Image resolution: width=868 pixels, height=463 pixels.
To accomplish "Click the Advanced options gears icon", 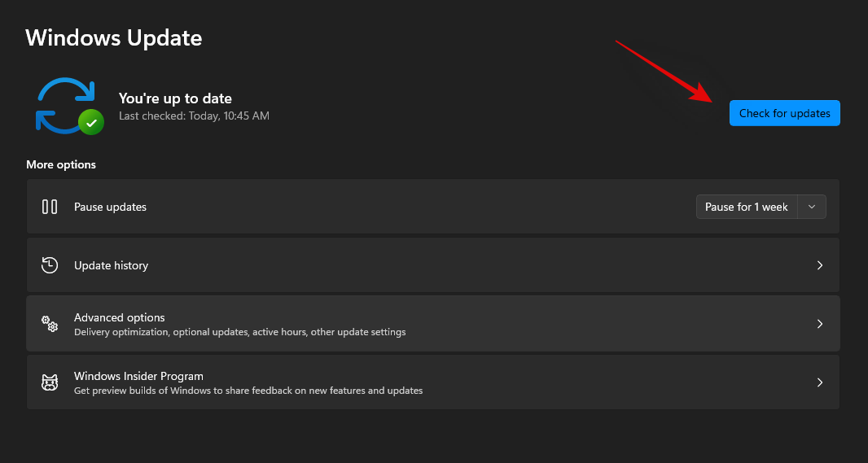I will pyautogui.click(x=50, y=324).
